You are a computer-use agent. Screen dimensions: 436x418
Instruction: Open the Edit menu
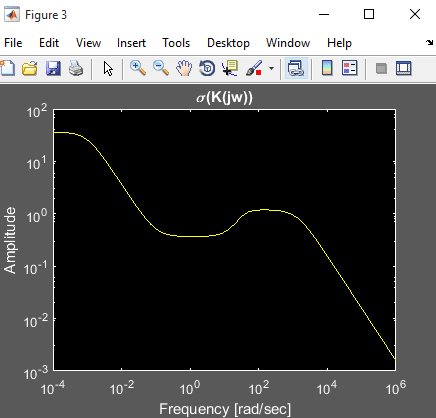point(49,43)
